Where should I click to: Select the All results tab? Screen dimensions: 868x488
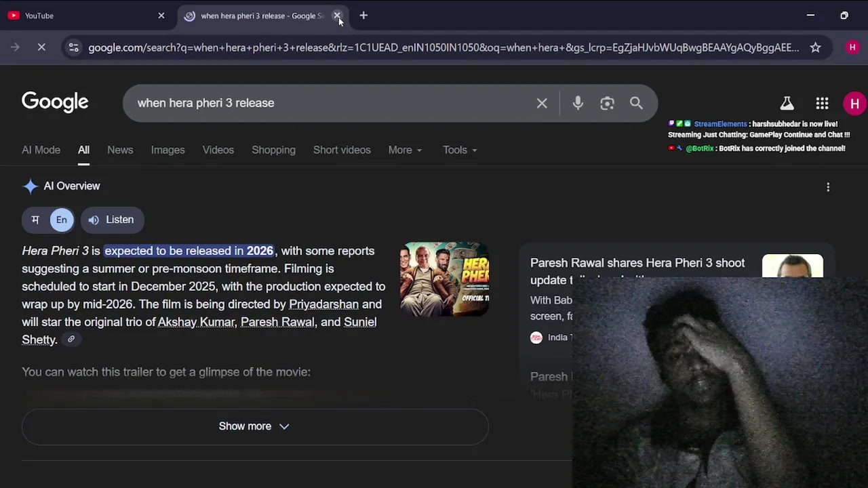coord(83,150)
